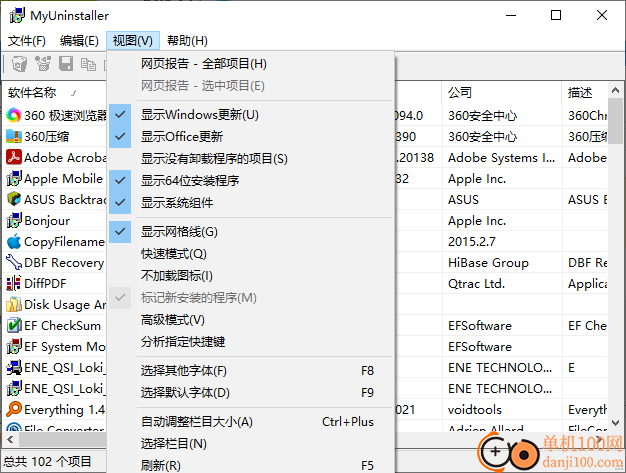
Task: Click the Adobe Acrobat red icon
Action: [14, 157]
